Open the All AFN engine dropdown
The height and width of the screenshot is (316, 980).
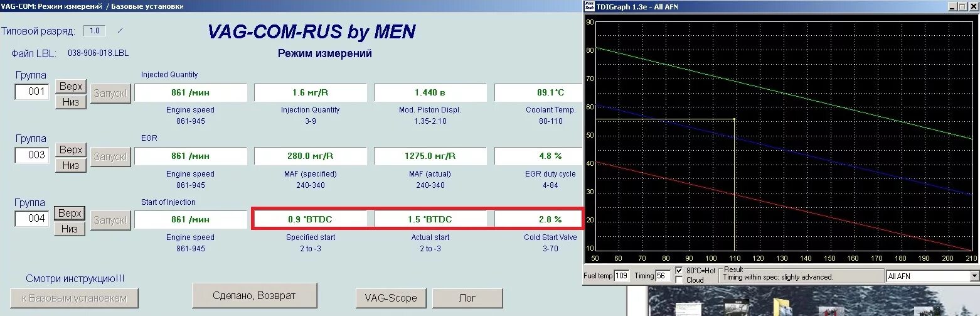[x=974, y=276]
